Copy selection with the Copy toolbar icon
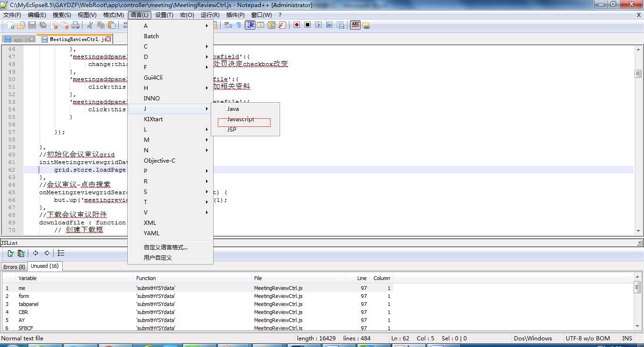The width and height of the screenshot is (644, 347). 100,25
